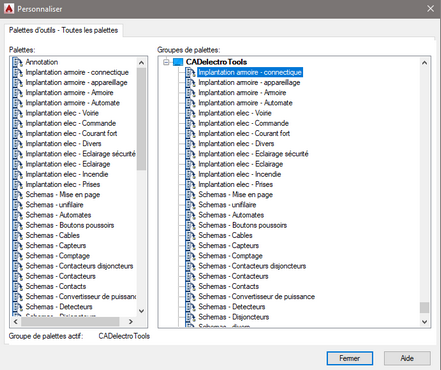Click icon next to Implantation elec - Prises in groups tree
The width and height of the screenshot is (441, 370).
[190, 184]
